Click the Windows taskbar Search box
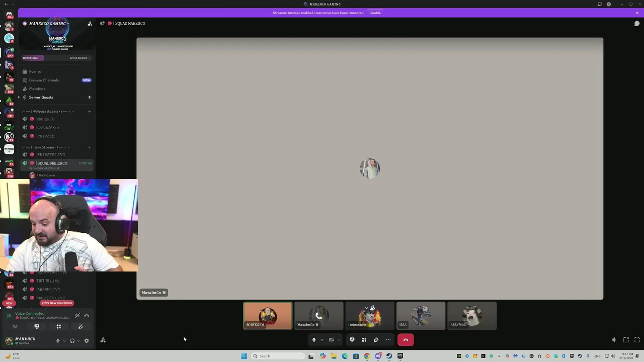Screen dimensions: 644x362 coord(278,356)
